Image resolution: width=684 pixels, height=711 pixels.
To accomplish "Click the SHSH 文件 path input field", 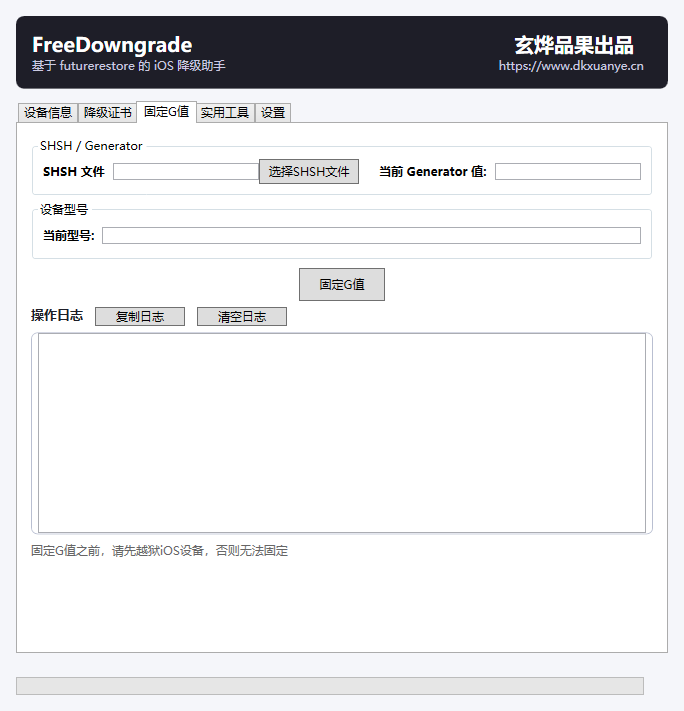I will 186,171.
